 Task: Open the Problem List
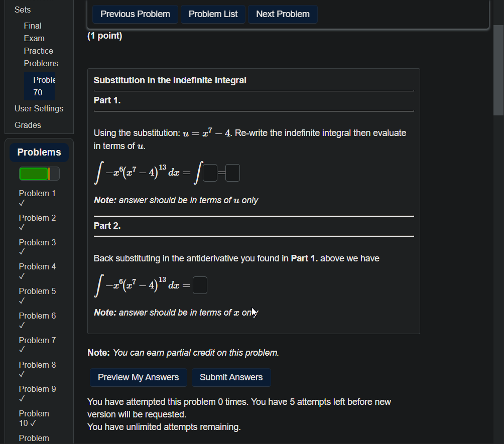point(213,14)
